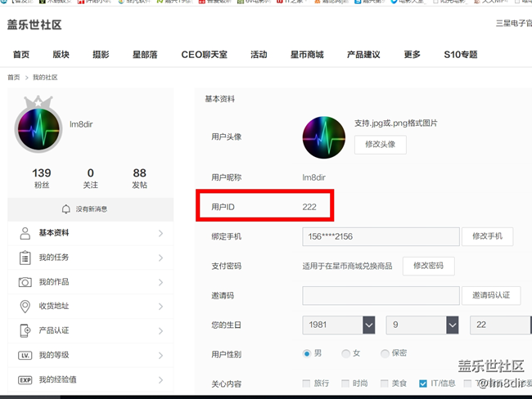This screenshot has width=532, height=399.
Task: Check the 旅行 interest checkbox
Action: [x=306, y=383]
